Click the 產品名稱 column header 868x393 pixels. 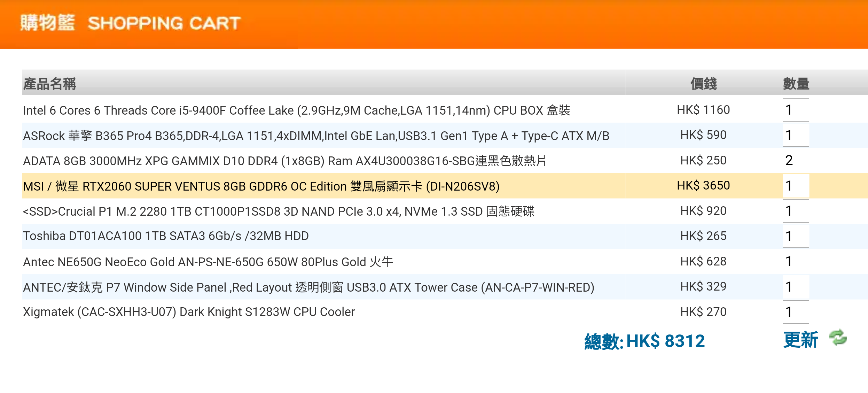coord(49,84)
